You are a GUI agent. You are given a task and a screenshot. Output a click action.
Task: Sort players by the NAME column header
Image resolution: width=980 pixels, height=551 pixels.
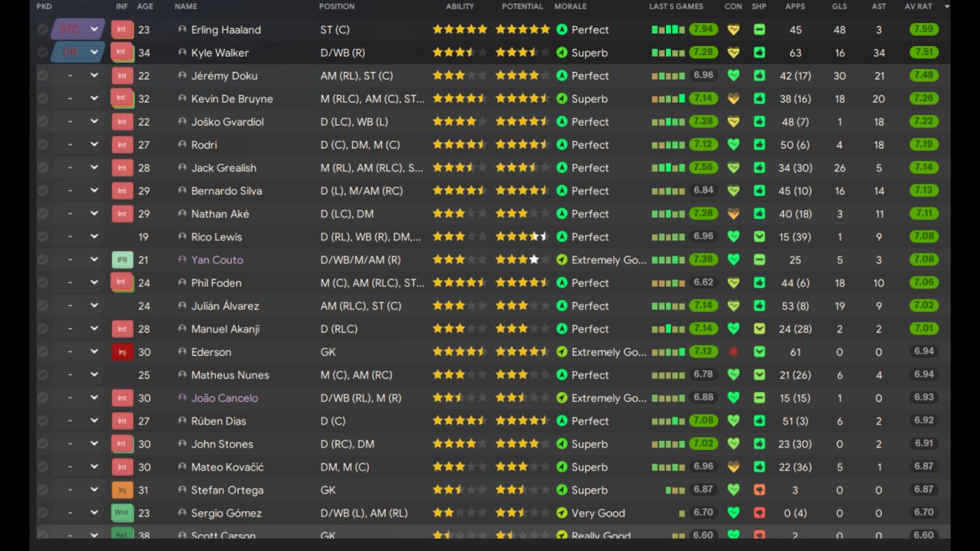tap(186, 6)
